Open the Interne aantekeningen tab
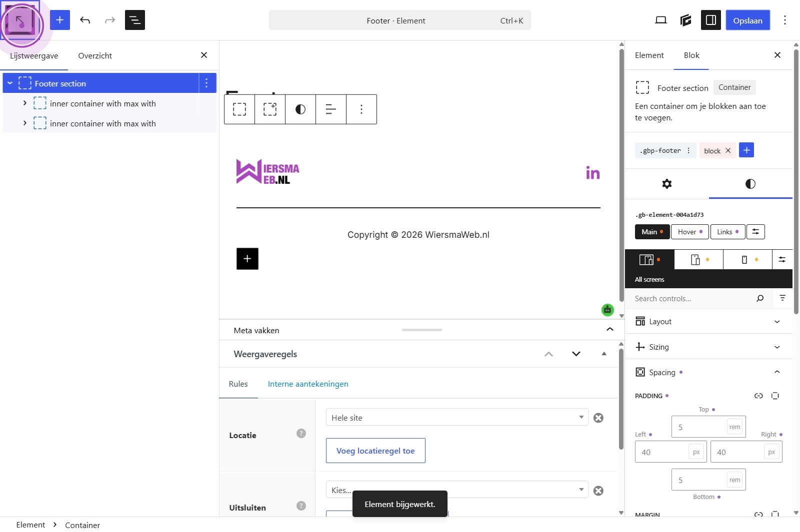 tap(308, 384)
